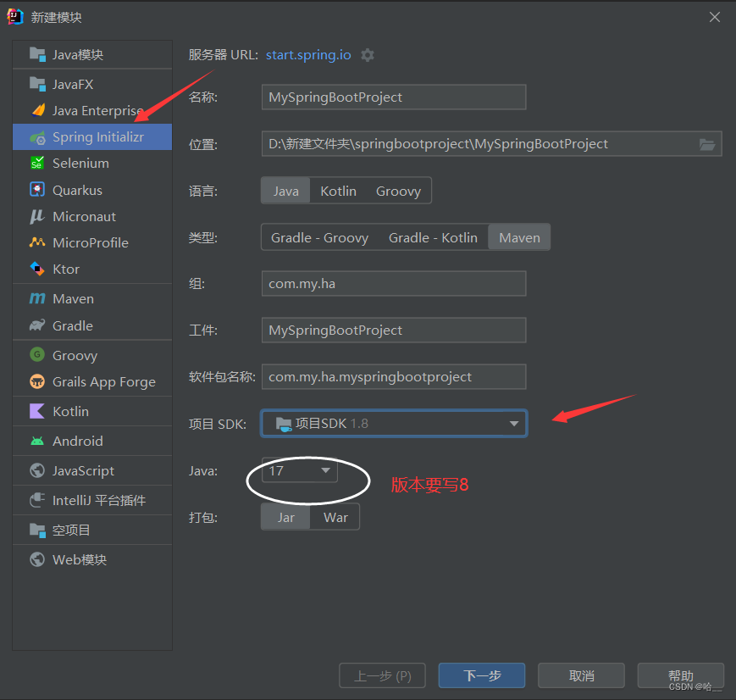Choose Java as the language
736x700 pixels.
coord(286,191)
